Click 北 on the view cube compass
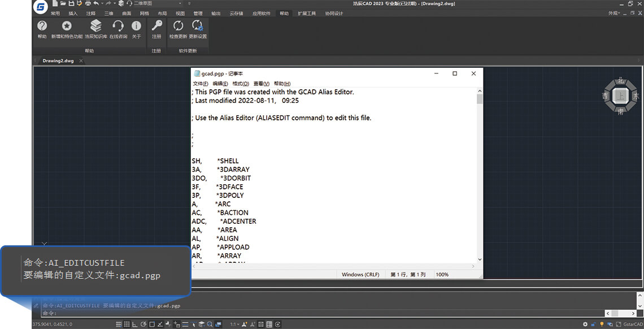This screenshot has width=644, height=329. click(x=621, y=81)
